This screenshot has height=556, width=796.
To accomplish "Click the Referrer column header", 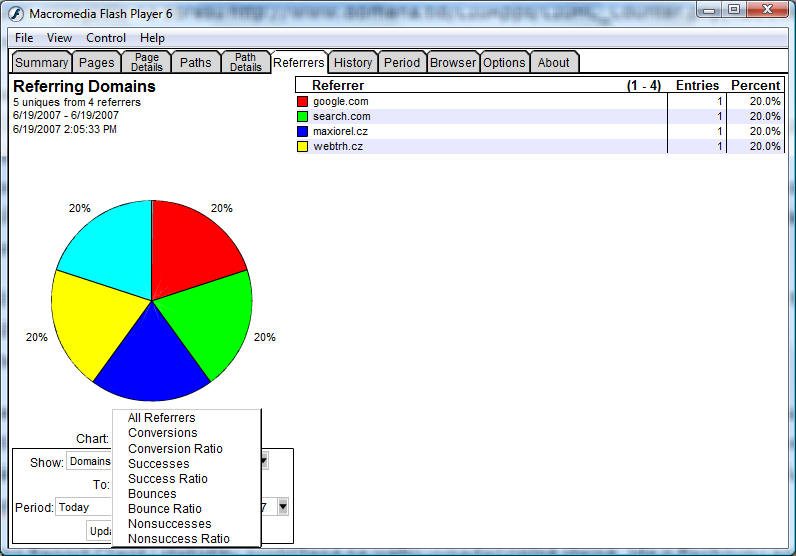I will pyautogui.click(x=338, y=85).
